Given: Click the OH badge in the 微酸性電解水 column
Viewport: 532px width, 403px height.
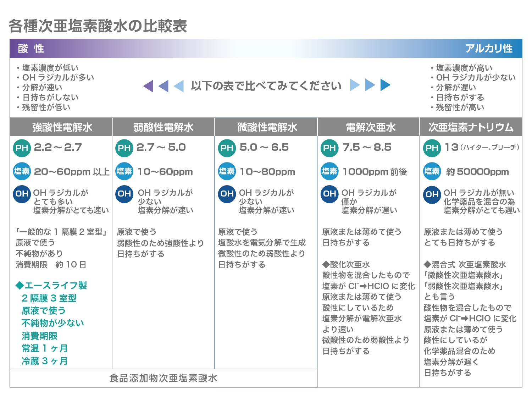Looking at the screenshot, I should (227, 194).
